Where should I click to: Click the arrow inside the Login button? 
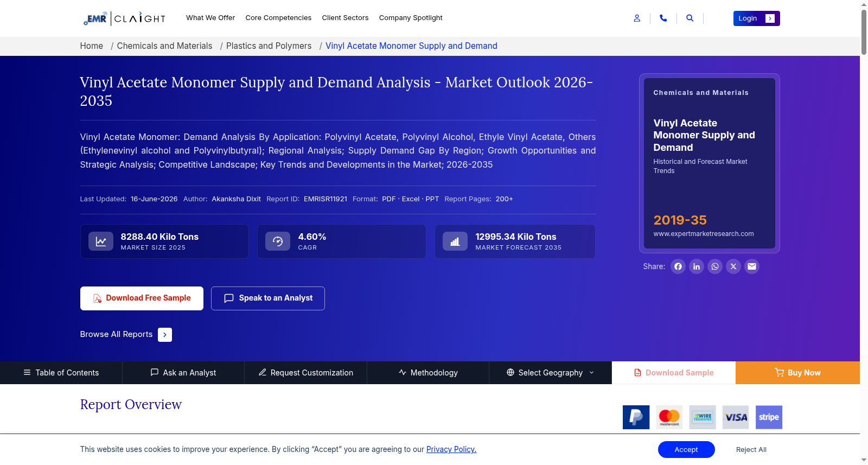coord(770,18)
